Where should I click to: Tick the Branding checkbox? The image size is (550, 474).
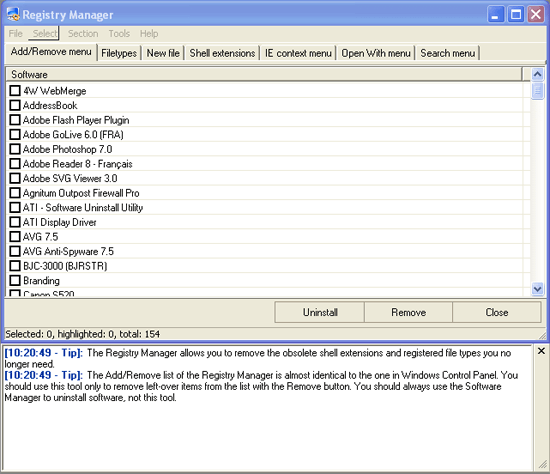coord(15,280)
